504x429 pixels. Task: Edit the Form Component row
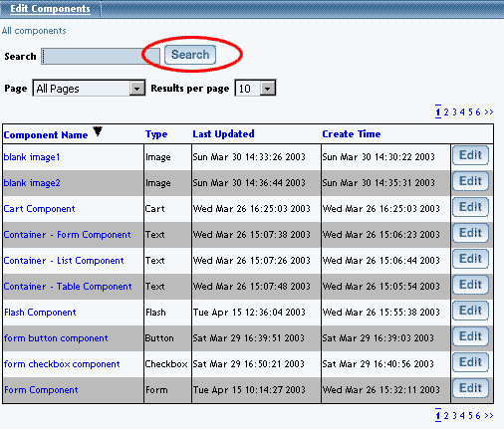pos(470,388)
